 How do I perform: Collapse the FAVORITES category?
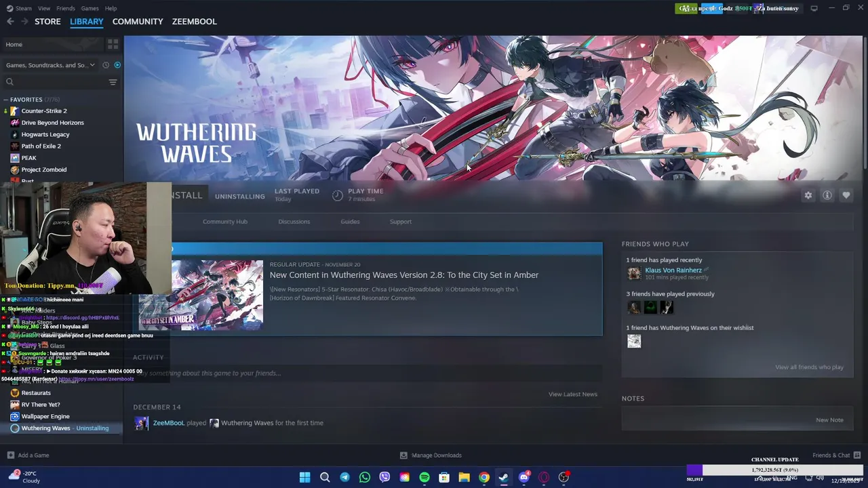tap(5, 100)
